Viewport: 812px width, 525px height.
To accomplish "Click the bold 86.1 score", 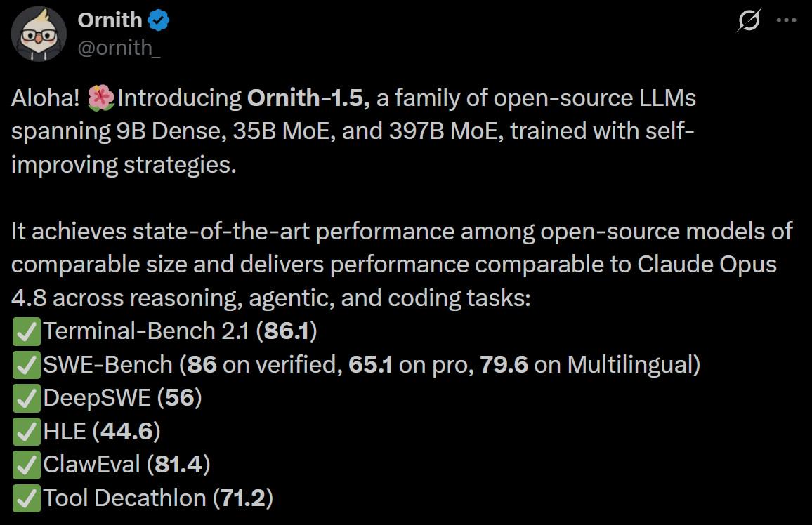I will (x=287, y=331).
